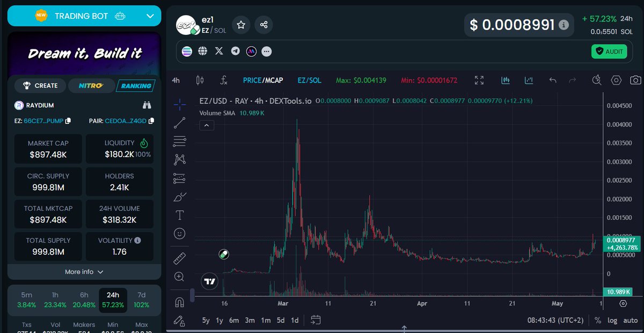The width and height of the screenshot is (644, 333).
Task: Click the CREATE button
Action: tap(40, 86)
